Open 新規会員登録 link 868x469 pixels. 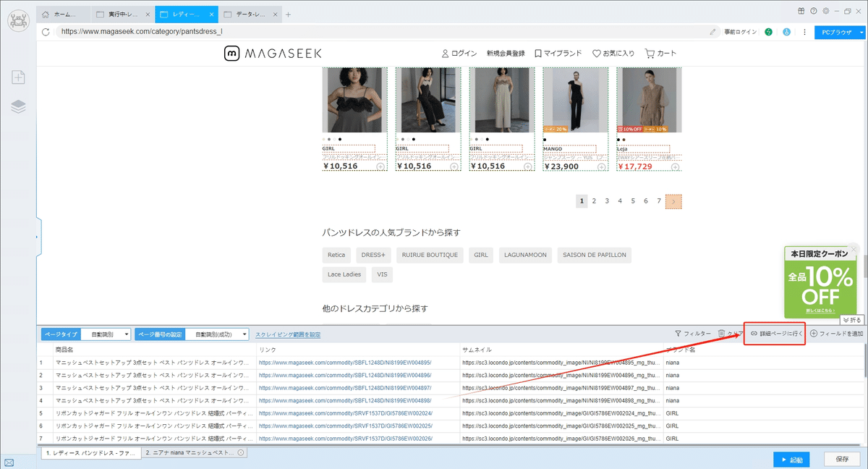(506, 53)
